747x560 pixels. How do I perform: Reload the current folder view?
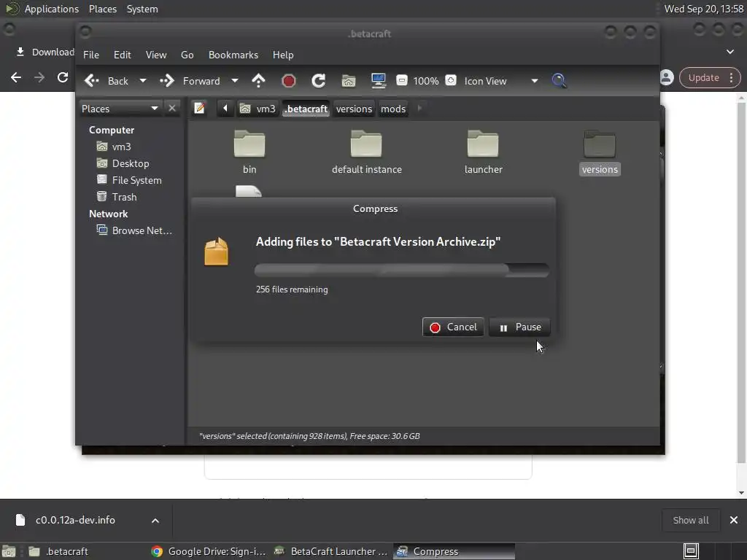coord(318,81)
